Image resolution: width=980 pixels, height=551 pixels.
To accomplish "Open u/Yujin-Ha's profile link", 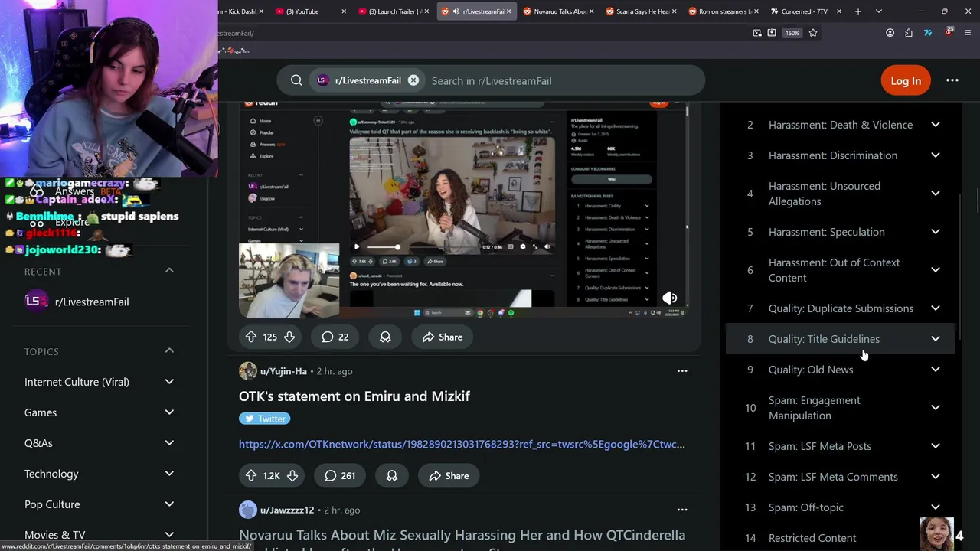I will coord(283,371).
